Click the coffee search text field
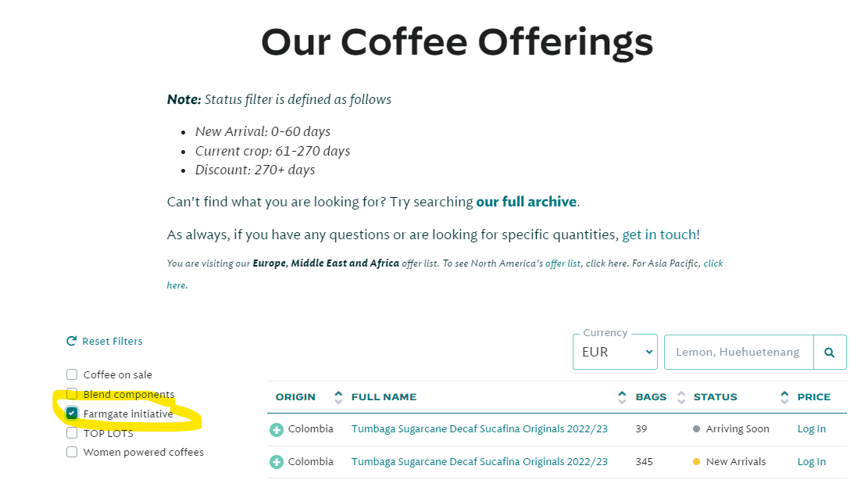This screenshot has width=868, height=480. 738,352
